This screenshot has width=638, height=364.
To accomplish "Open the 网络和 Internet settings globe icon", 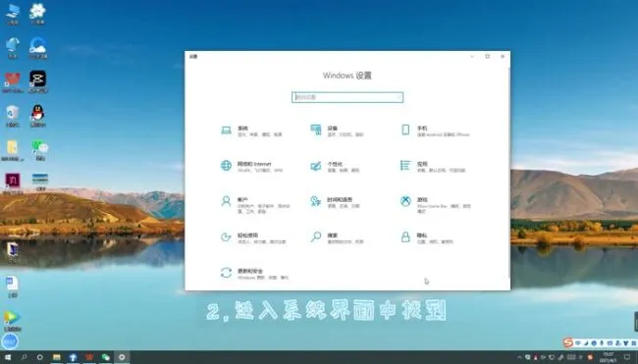I will 226,166.
